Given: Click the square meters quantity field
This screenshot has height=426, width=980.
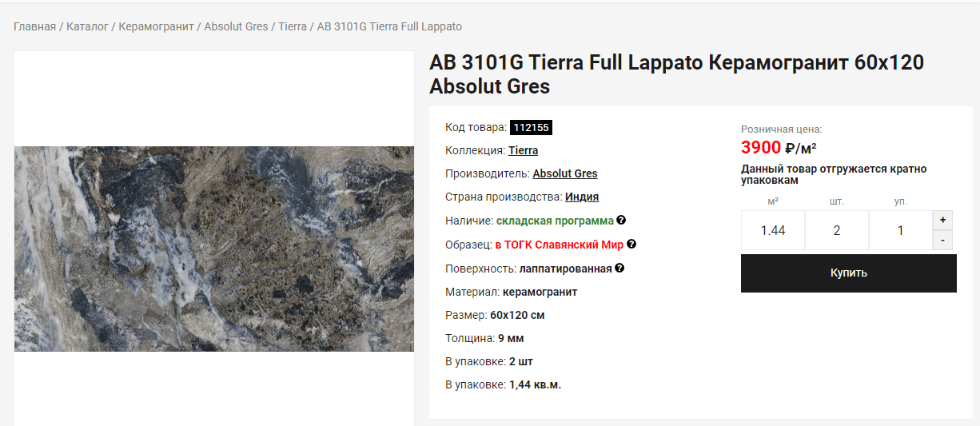Looking at the screenshot, I should click(773, 230).
